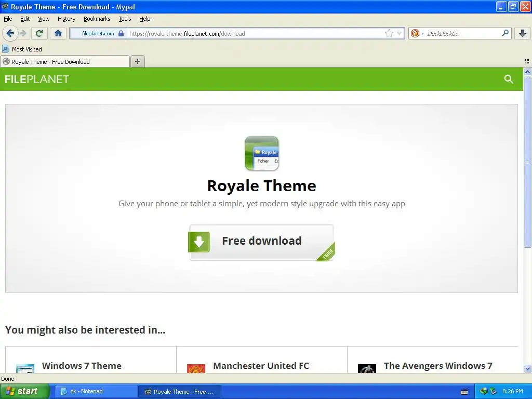Click the 'Give your phone or tablet' description
The height and width of the screenshot is (399, 532).
click(x=262, y=204)
